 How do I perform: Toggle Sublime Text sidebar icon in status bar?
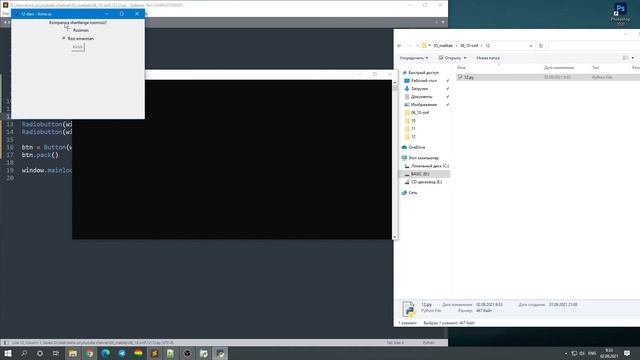pyautogui.click(x=6, y=342)
